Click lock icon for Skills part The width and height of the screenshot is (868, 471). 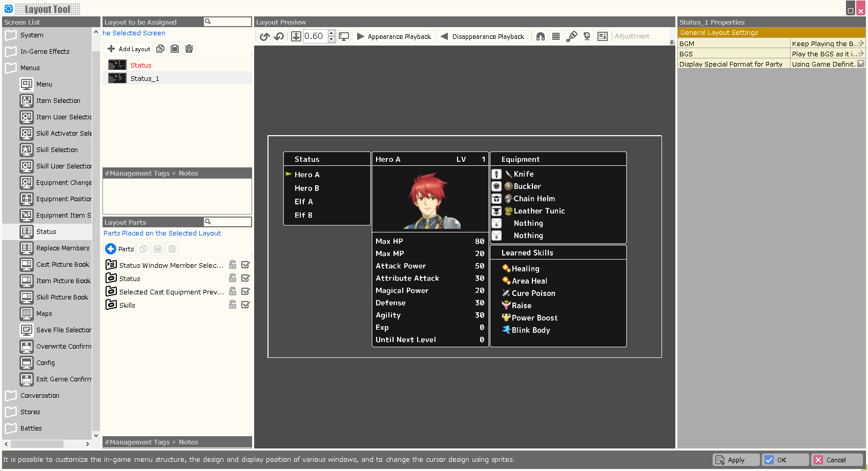233,305
